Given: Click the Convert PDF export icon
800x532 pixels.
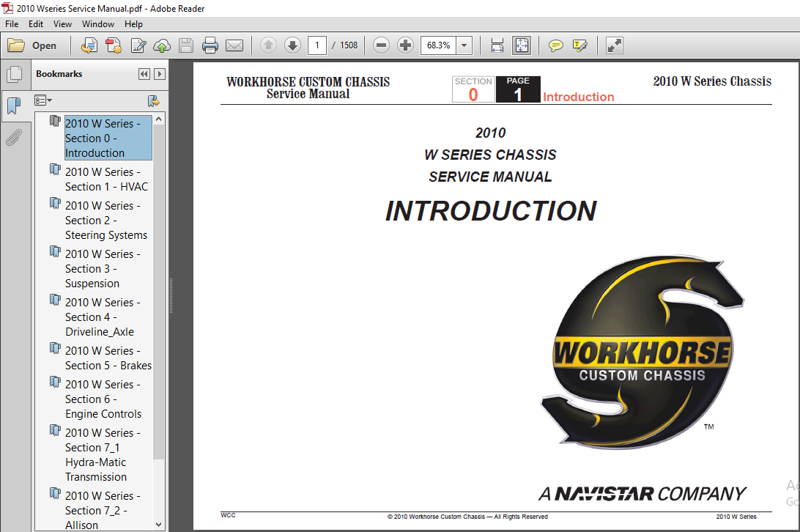Looking at the screenshot, I should (x=89, y=45).
